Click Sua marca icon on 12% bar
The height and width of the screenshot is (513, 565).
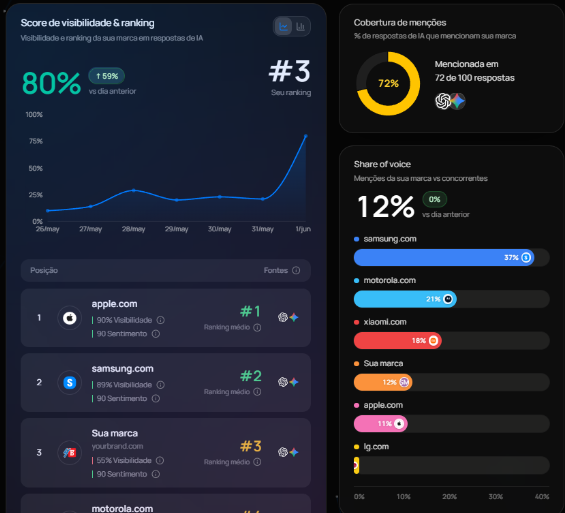pos(404,382)
